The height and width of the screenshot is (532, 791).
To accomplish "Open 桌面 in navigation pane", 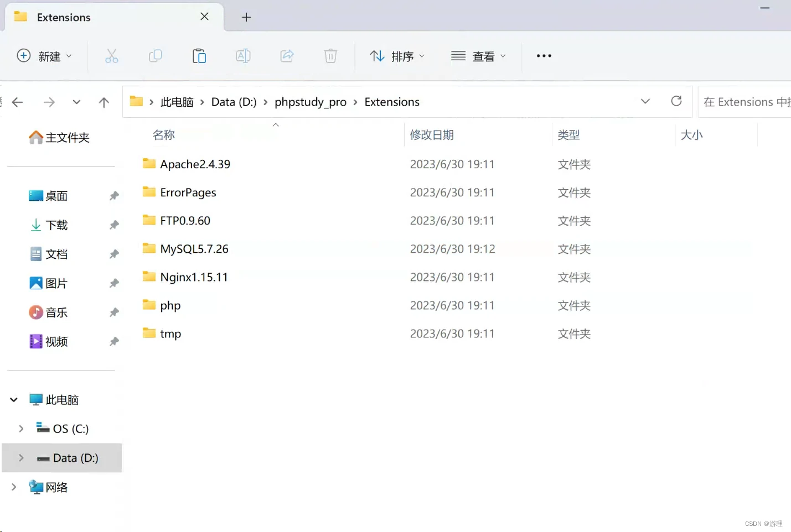I will 48,196.
